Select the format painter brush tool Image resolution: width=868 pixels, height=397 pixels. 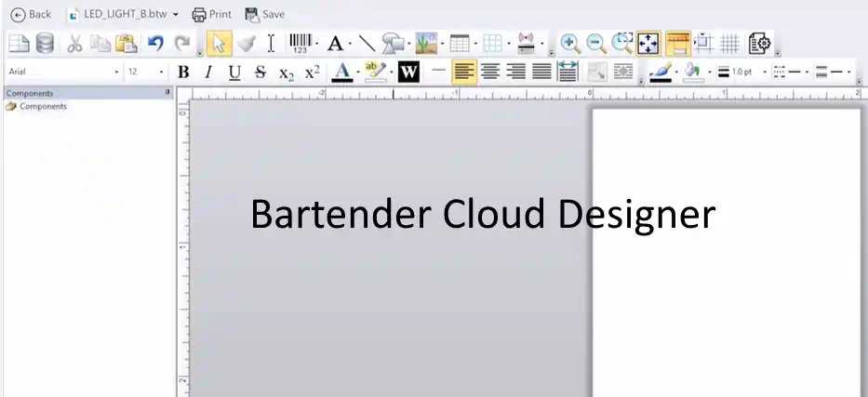(246, 43)
